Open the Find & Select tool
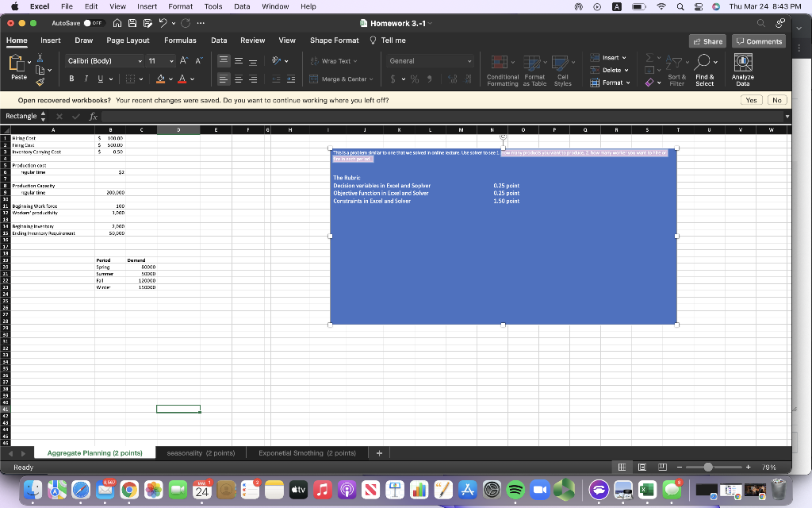 click(x=704, y=71)
